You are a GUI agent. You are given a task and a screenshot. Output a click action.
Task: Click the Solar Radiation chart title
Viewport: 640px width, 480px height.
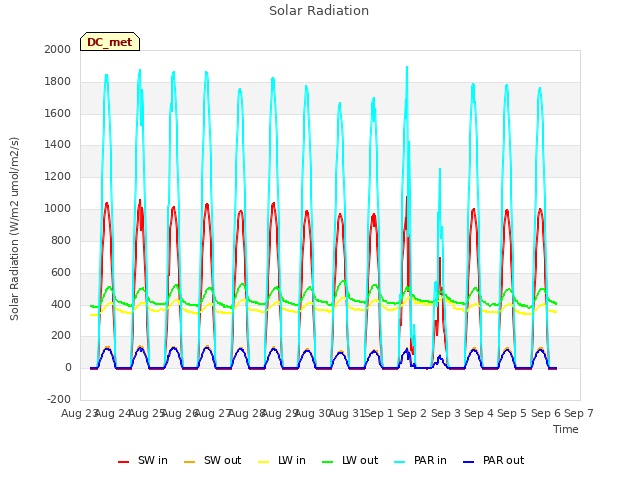tap(319, 11)
